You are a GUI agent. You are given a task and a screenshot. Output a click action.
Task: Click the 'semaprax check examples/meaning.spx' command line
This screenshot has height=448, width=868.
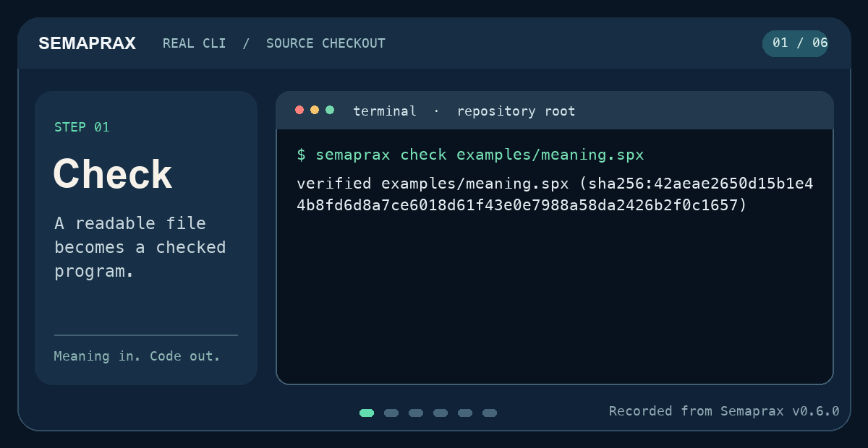470,155
